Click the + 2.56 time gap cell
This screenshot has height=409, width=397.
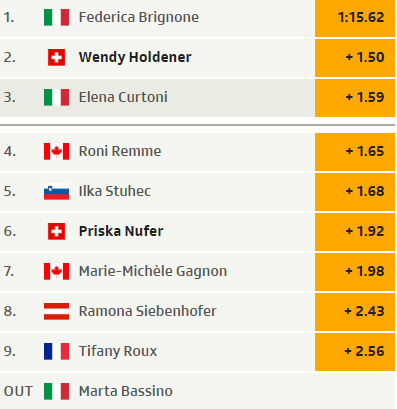(x=355, y=352)
